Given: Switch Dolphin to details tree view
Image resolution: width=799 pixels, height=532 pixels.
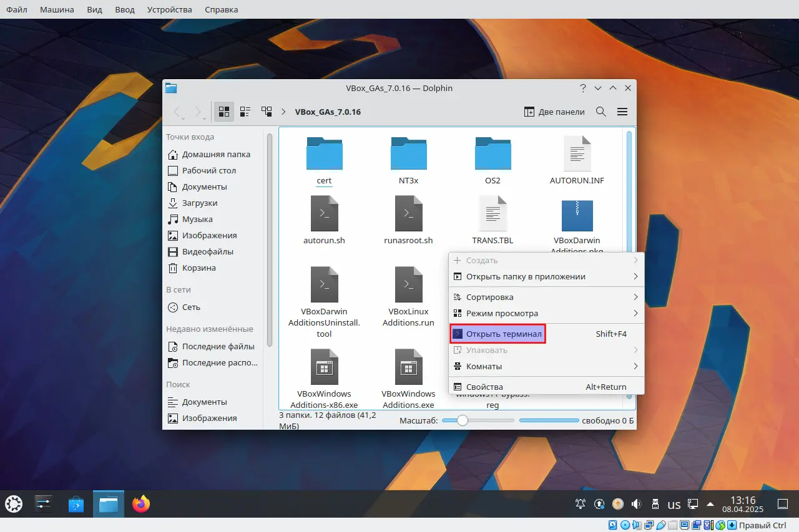Looking at the screenshot, I should [267, 112].
